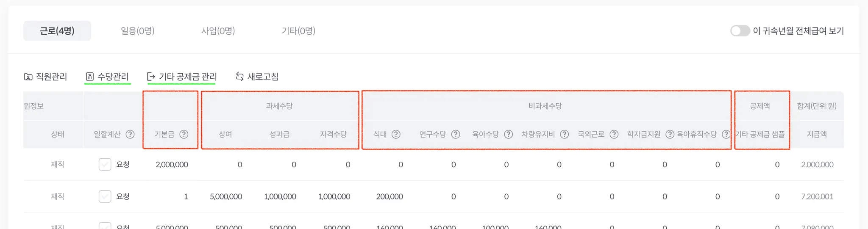Click 새로고침 refresh button
The height and width of the screenshot is (229, 868).
[x=257, y=77]
